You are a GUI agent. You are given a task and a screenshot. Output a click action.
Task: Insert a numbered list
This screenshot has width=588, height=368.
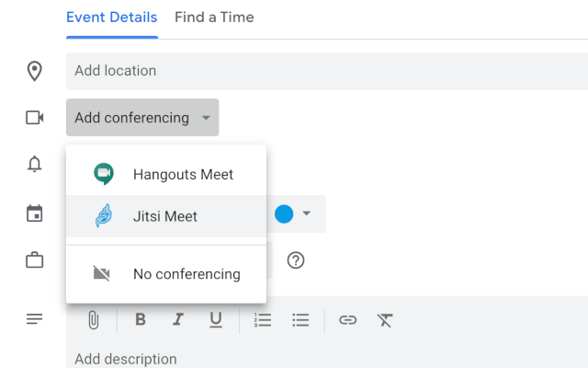pyautogui.click(x=263, y=320)
